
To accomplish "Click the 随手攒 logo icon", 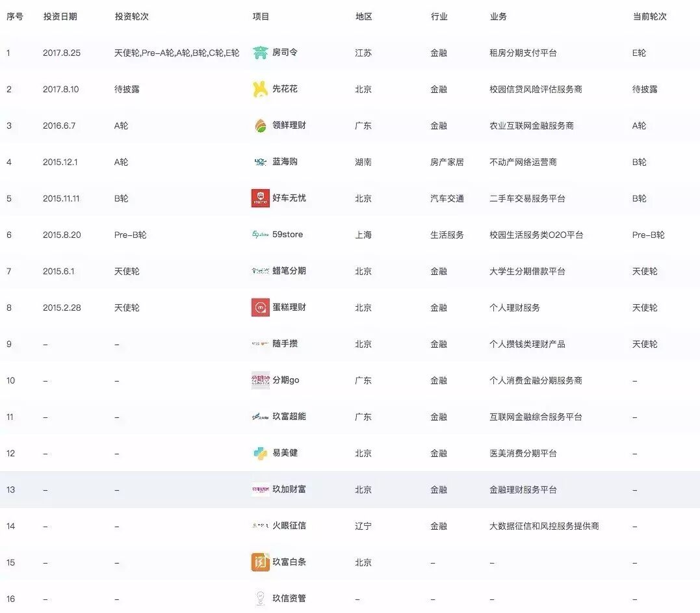I will click(x=260, y=344).
